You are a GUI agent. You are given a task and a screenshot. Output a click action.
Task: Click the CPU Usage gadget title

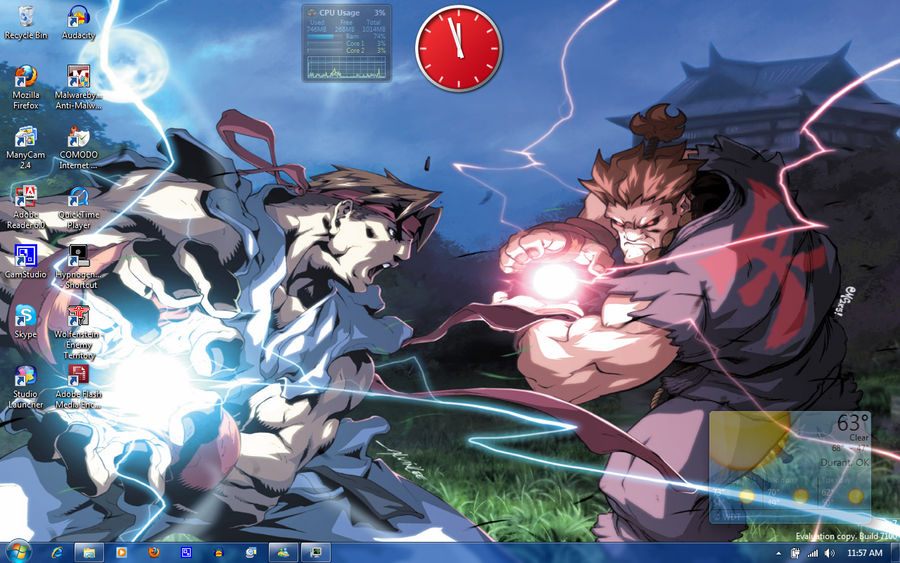(339, 13)
